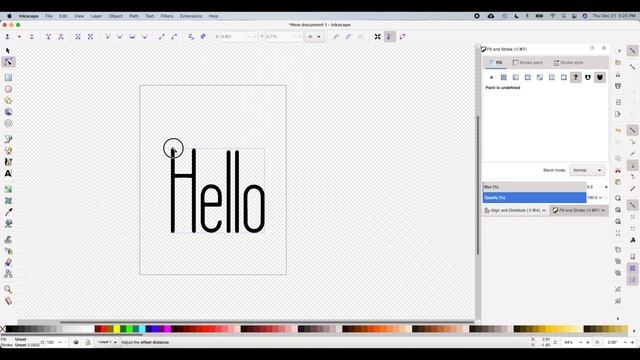
Task: Toggle show Bezier handles button
Action: pyautogui.click(x=390, y=37)
